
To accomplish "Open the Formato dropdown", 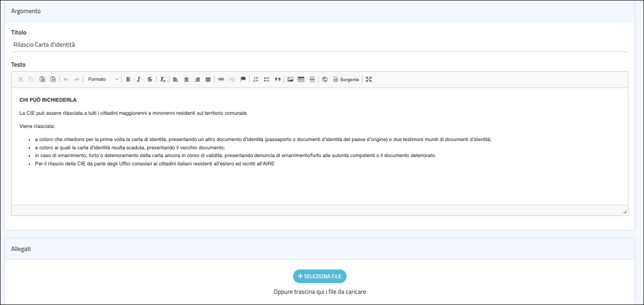I will pos(103,79).
